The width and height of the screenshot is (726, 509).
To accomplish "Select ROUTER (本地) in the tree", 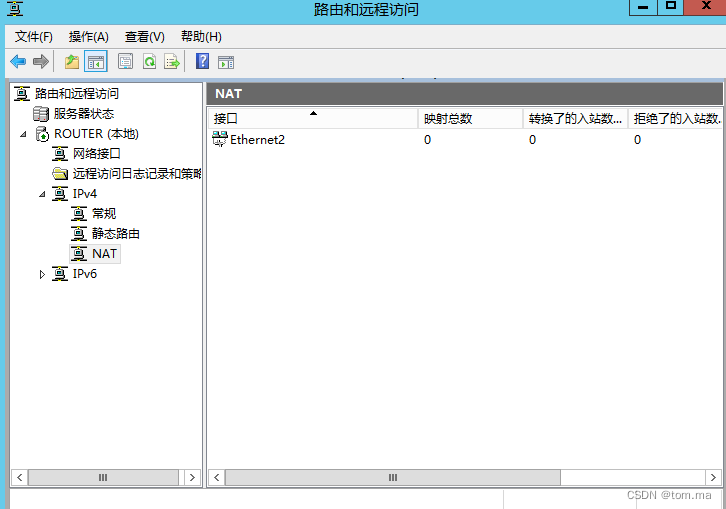I will click(96, 133).
